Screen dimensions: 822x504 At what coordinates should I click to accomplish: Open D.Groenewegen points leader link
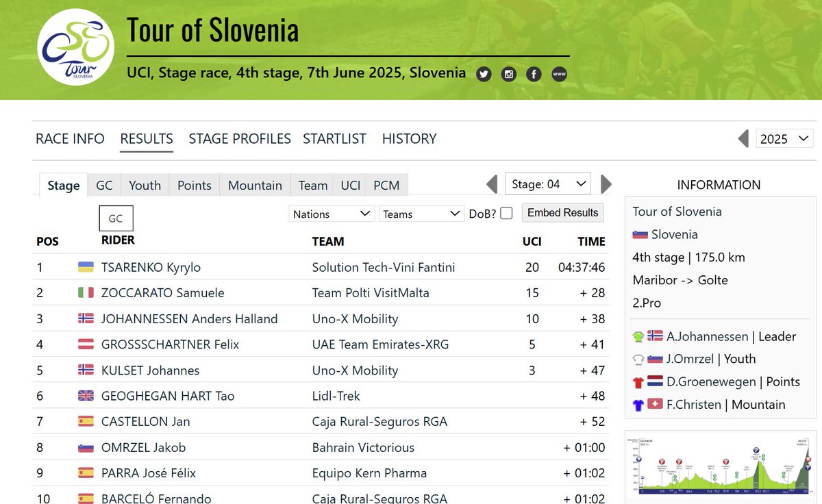(710, 382)
